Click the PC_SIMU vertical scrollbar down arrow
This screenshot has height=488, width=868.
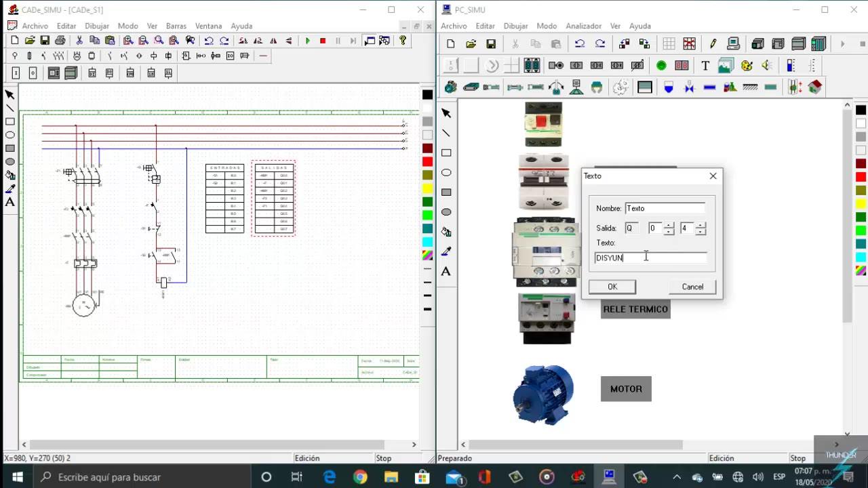(x=848, y=434)
